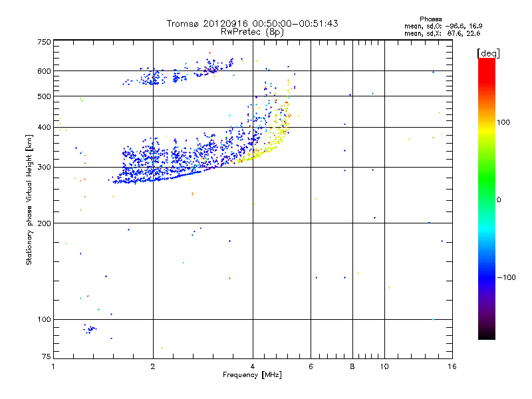The width and height of the screenshot is (532, 399).
Task: Click the x-axis tick label '16'
Action: click(x=452, y=366)
